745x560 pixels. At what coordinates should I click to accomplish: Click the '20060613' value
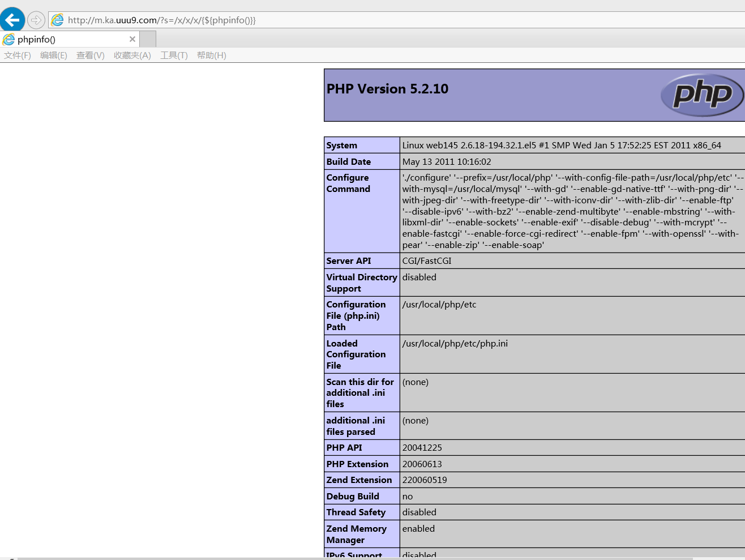[422, 464]
